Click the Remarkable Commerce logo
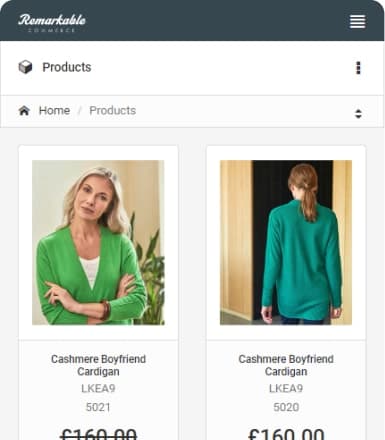385x440 pixels. pos(52,23)
